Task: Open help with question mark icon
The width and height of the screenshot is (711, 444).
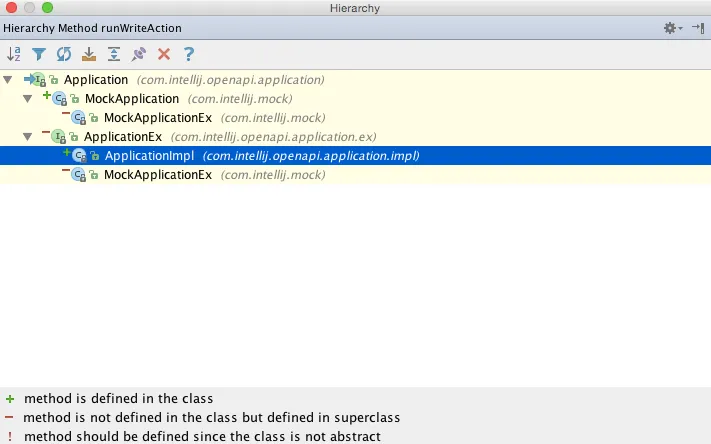Action: pos(189,54)
